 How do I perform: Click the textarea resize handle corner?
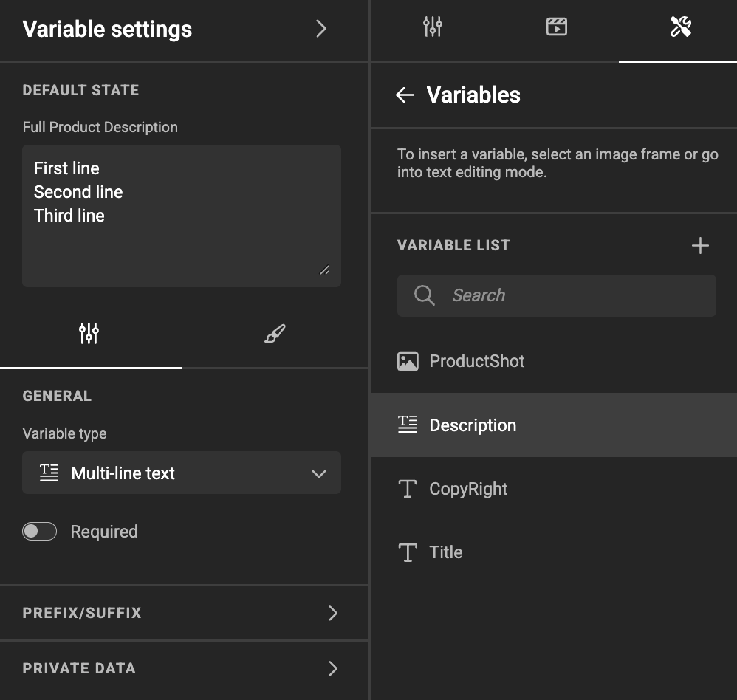click(x=325, y=270)
